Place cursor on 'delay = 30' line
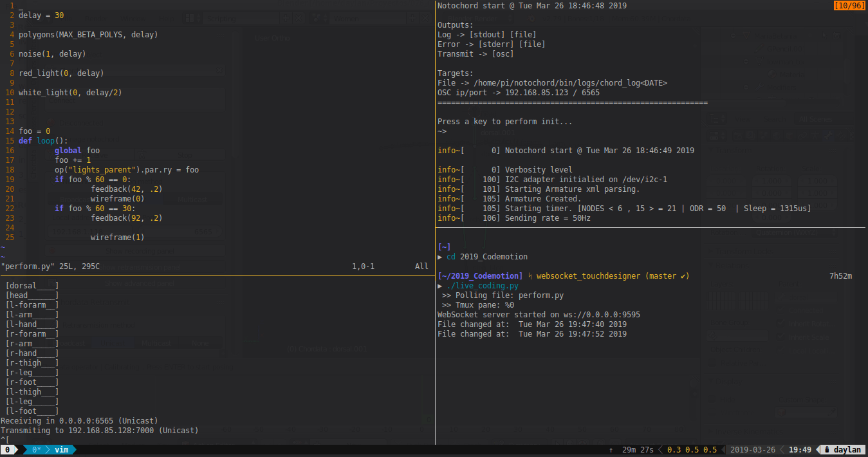This screenshot has height=457, width=868. [41, 15]
